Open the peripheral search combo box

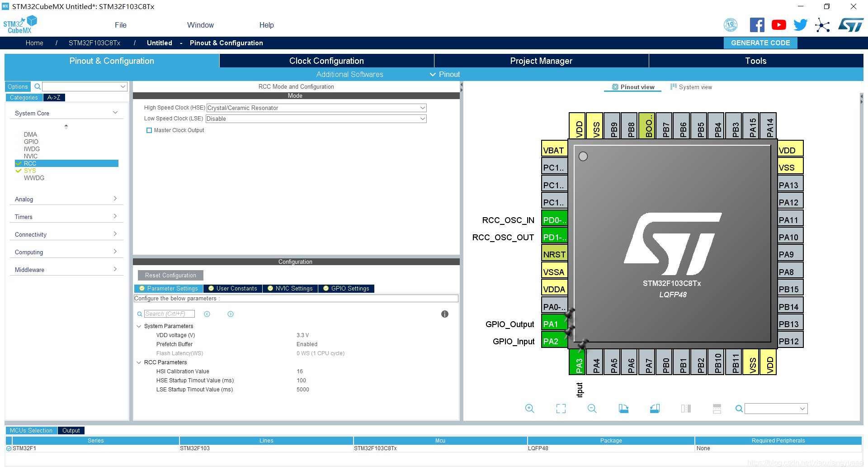[x=85, y=86]
